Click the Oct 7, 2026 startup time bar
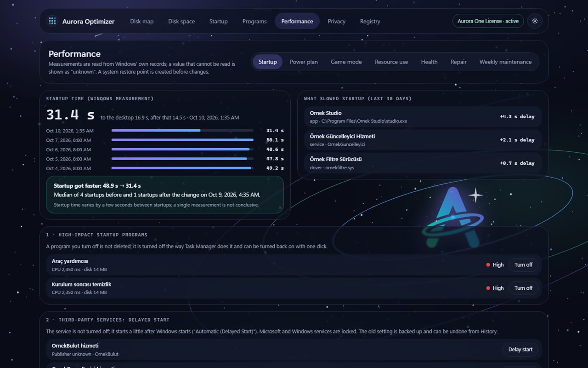Image resolution: width=588 pixels, height=368 pixels. [182, 140]
